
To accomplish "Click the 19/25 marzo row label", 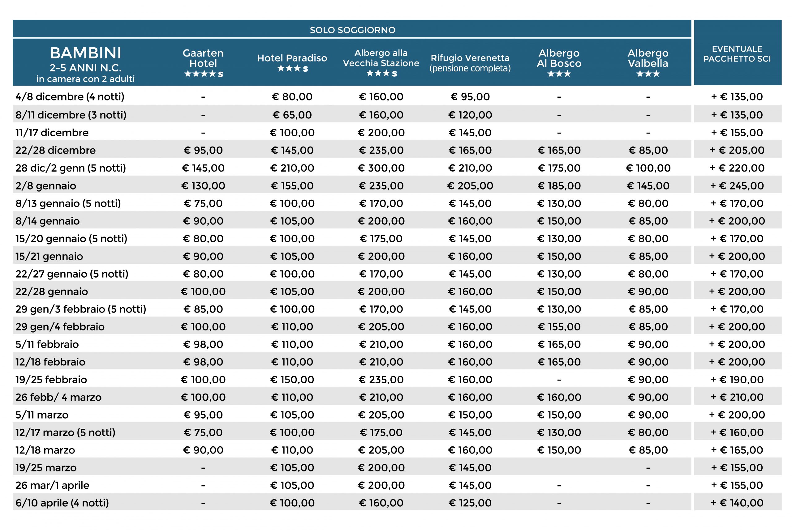I will click(46, 468).
